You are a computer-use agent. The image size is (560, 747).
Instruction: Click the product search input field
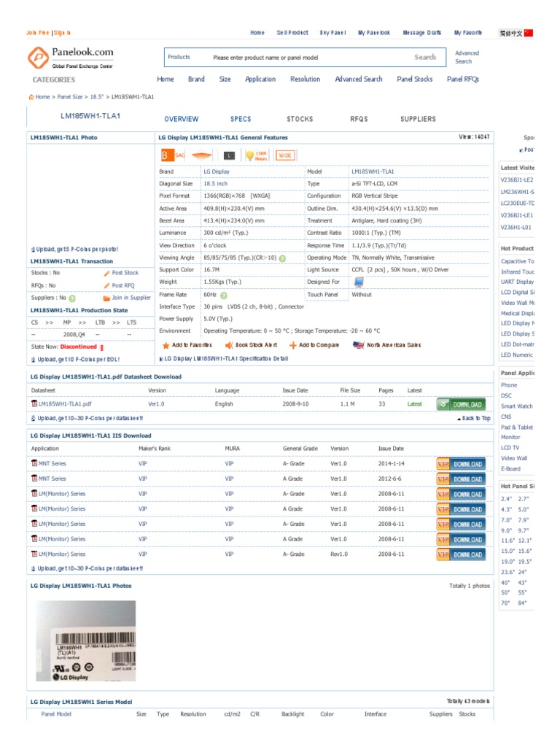pyautogui.click(x=305, y=58)
